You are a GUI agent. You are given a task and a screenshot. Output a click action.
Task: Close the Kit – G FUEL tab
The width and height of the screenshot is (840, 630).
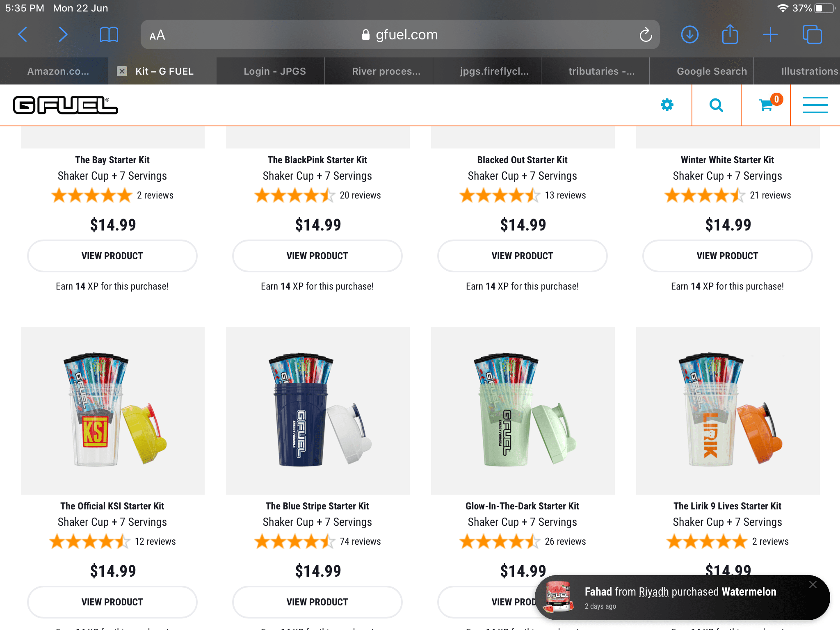click(122, 71)
